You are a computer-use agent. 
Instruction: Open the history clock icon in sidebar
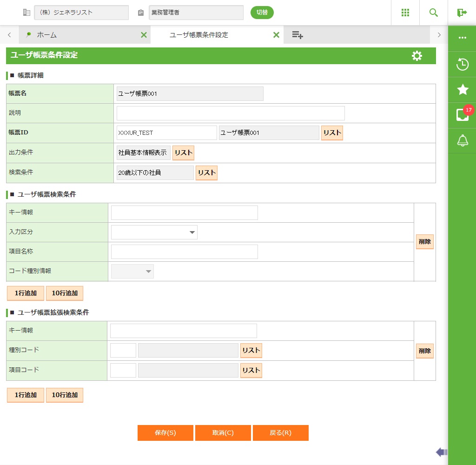463,64
